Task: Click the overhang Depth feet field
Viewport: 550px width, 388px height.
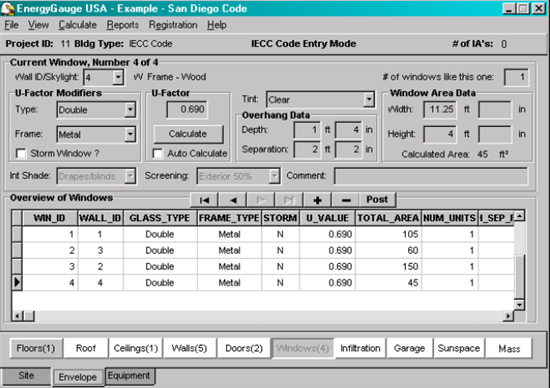Action: coord(307,130)
